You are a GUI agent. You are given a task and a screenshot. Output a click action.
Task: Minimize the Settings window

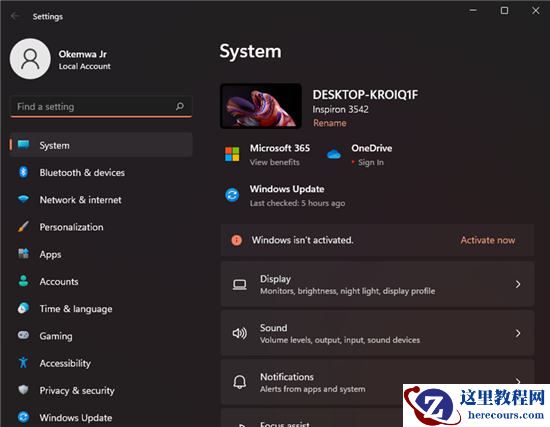tap(473, 11)
